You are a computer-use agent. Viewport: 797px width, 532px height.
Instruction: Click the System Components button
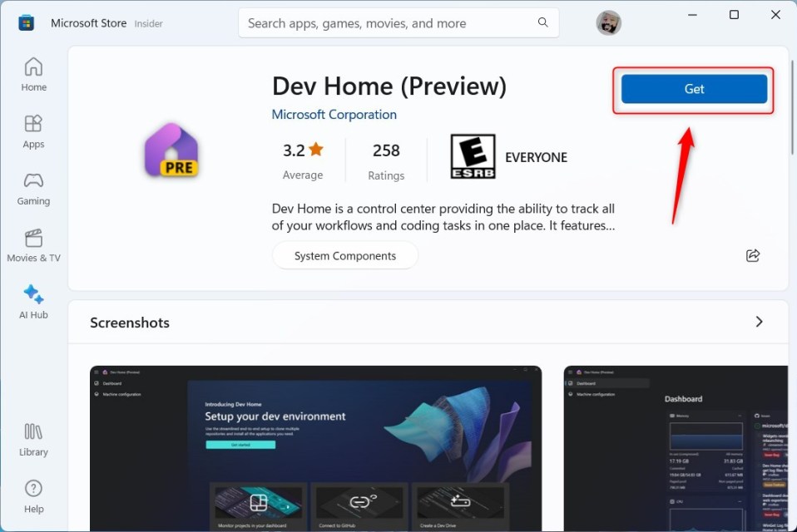344,255
